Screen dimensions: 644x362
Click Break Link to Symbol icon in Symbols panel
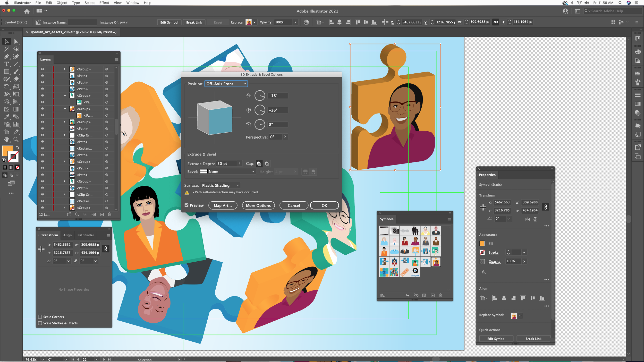pos(416,295)
